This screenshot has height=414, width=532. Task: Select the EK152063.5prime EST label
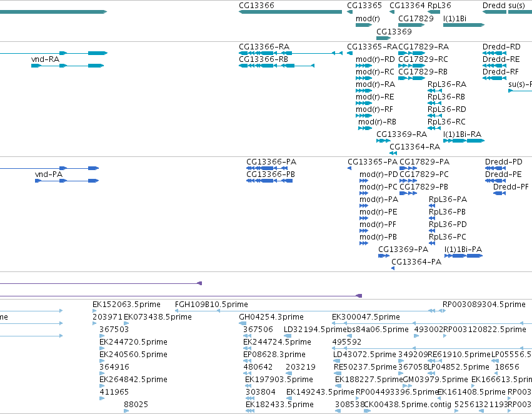[126, 305]
